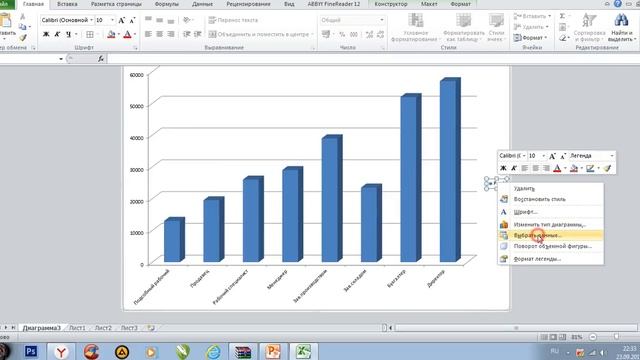This screenshot has height=360, width=640.
Task: Click the increase indent icon
Action: (x=198, y=34)
